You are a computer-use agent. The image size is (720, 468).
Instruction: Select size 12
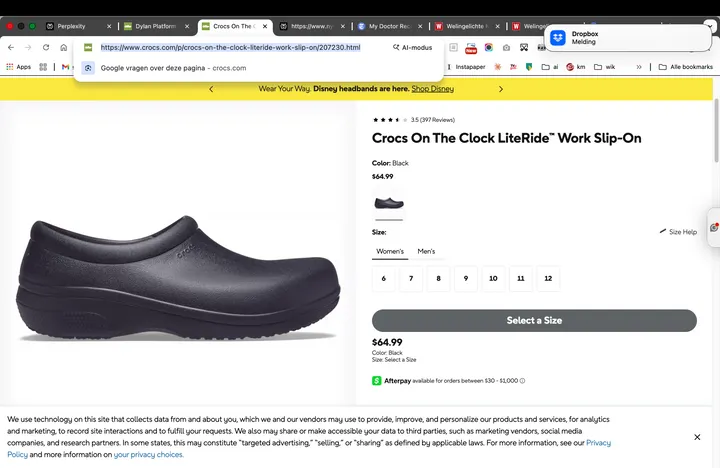click(547, 279)
